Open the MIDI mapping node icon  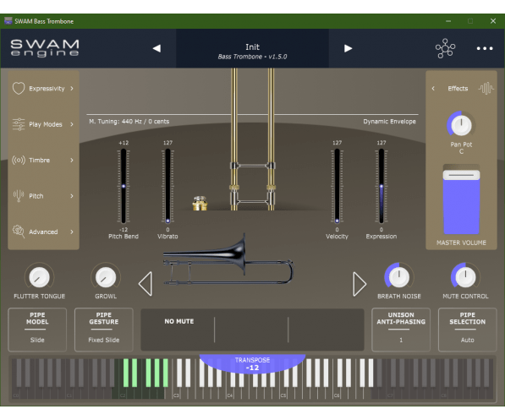click(445, 48)
